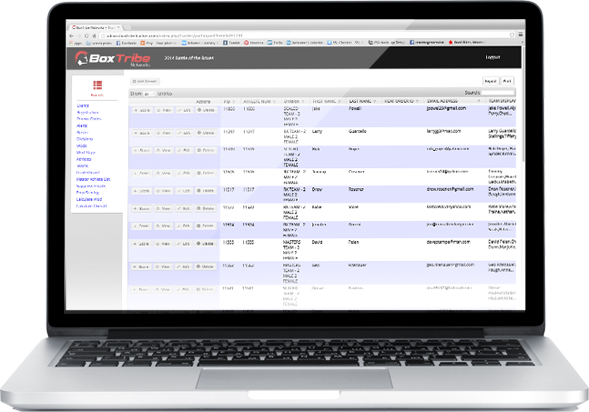The image size is (589, 412).
Task: Click the browser home icon
Action: 94,36
